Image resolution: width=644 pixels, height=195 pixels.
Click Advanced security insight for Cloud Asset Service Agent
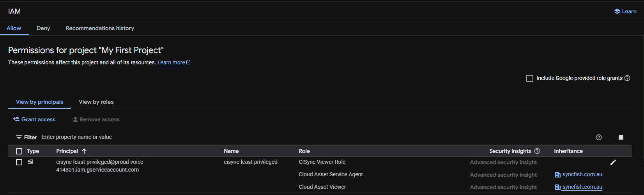(x=503, y=175)
